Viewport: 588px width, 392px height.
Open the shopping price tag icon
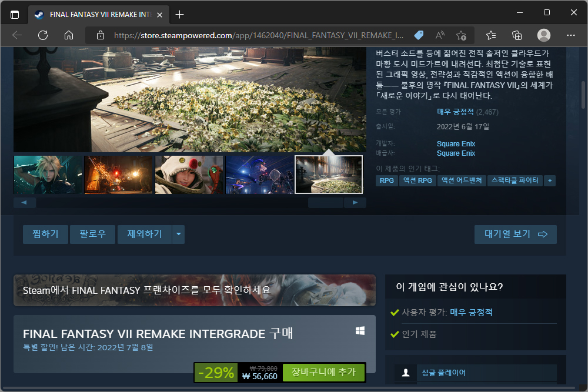click(x=419, y=35)
